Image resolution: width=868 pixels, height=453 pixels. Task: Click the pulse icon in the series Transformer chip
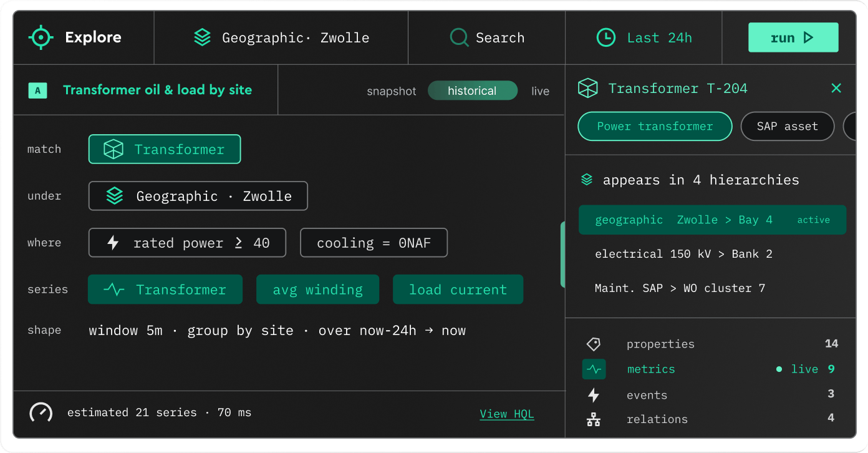(x=113, y=290)
